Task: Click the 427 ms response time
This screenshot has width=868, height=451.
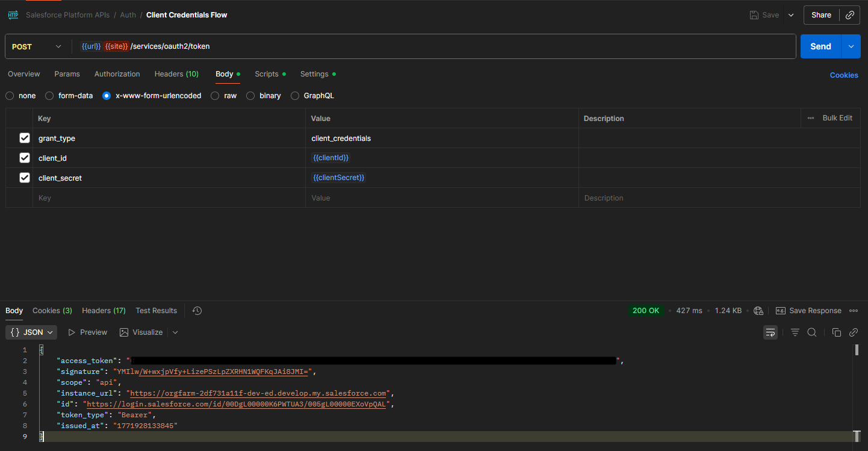Action: coord(689,311)
